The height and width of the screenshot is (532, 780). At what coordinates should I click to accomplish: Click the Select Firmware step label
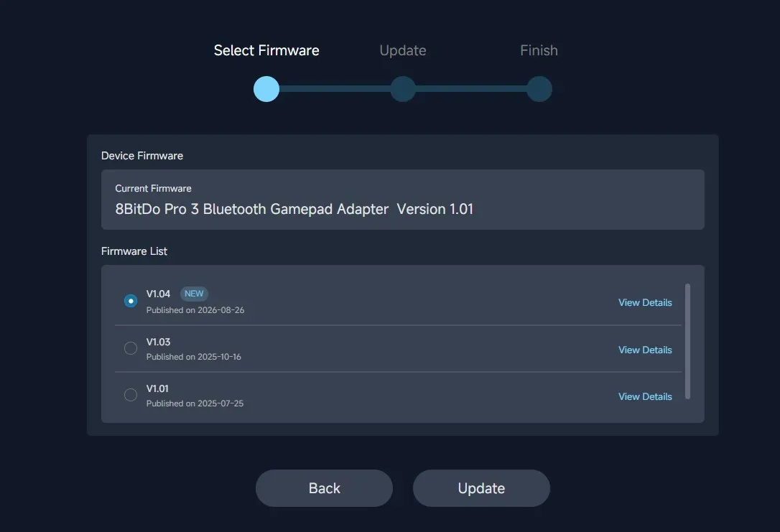266,50
